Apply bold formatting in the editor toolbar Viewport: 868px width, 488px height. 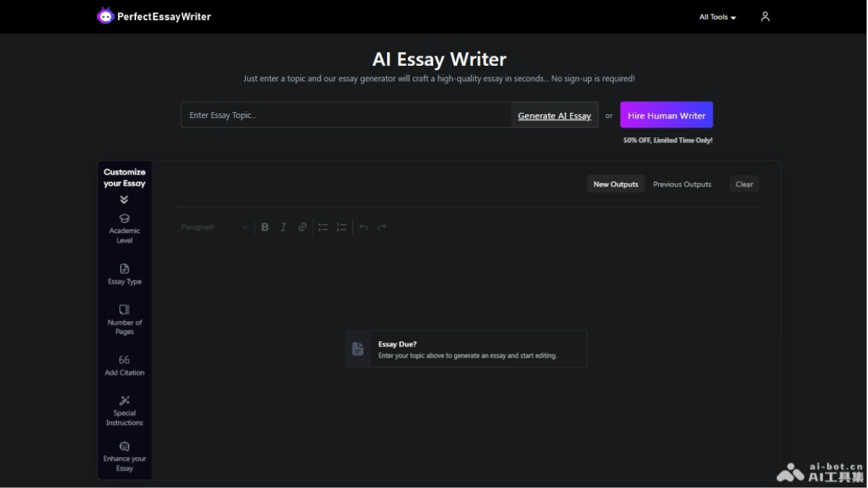tap(265, 226)
